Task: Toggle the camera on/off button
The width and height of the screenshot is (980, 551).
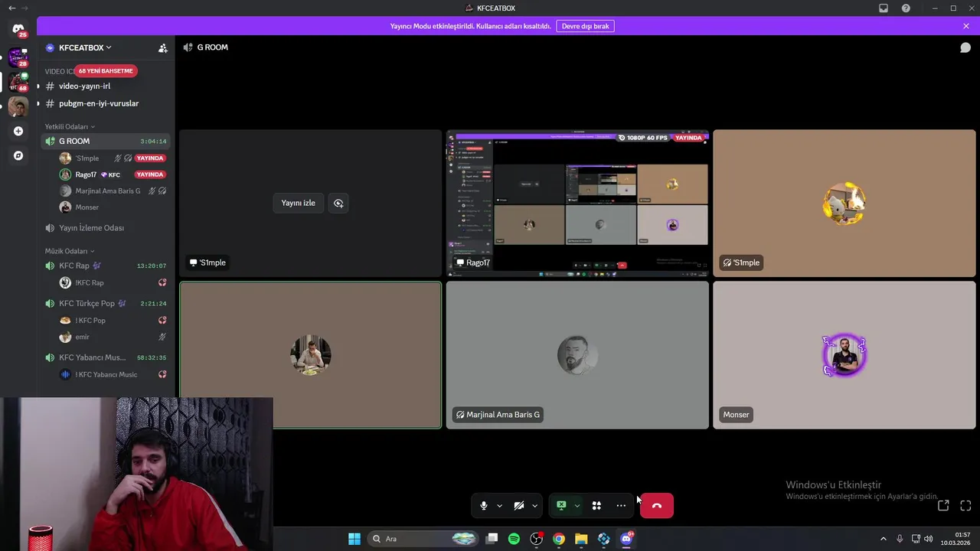Action: [518, 505]
